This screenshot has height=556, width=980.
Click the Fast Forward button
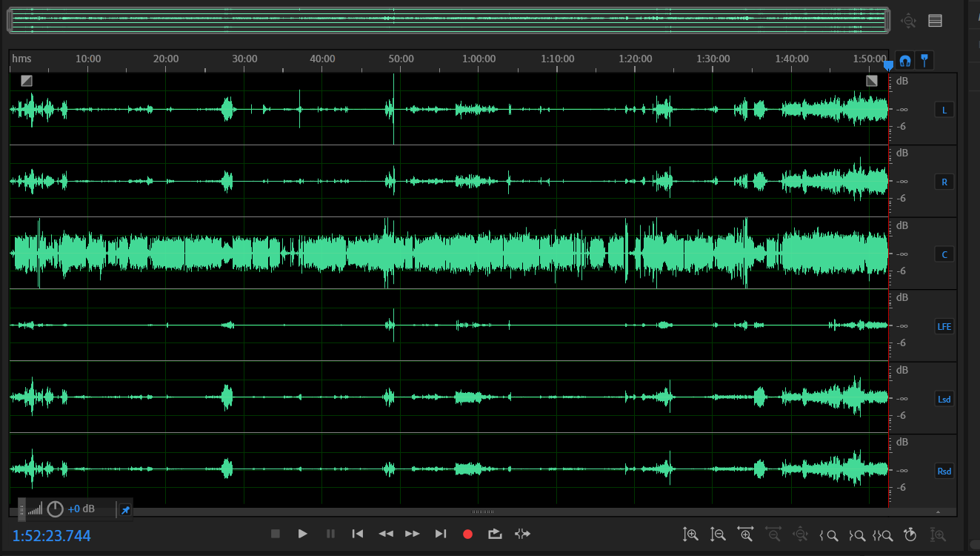click(413, 534)
